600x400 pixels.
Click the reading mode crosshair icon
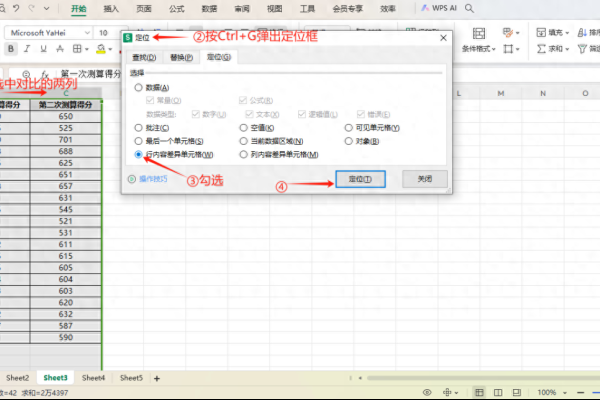tap(447, 392)
